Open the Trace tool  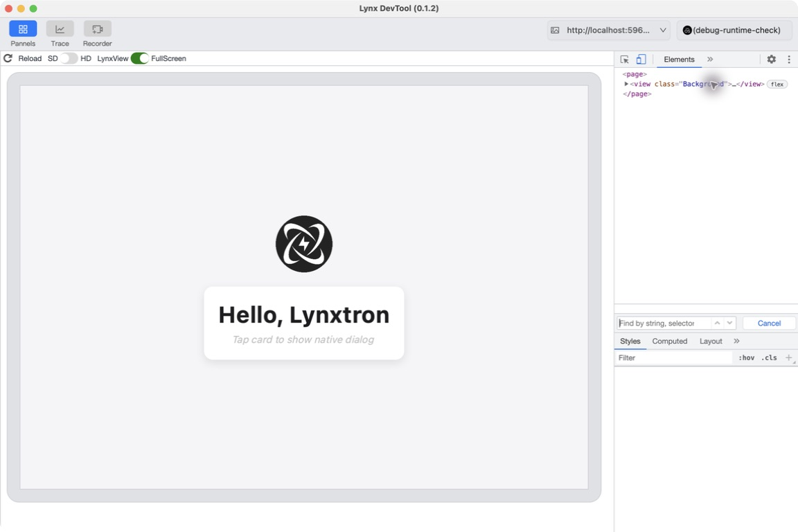(x=60, y=34)
